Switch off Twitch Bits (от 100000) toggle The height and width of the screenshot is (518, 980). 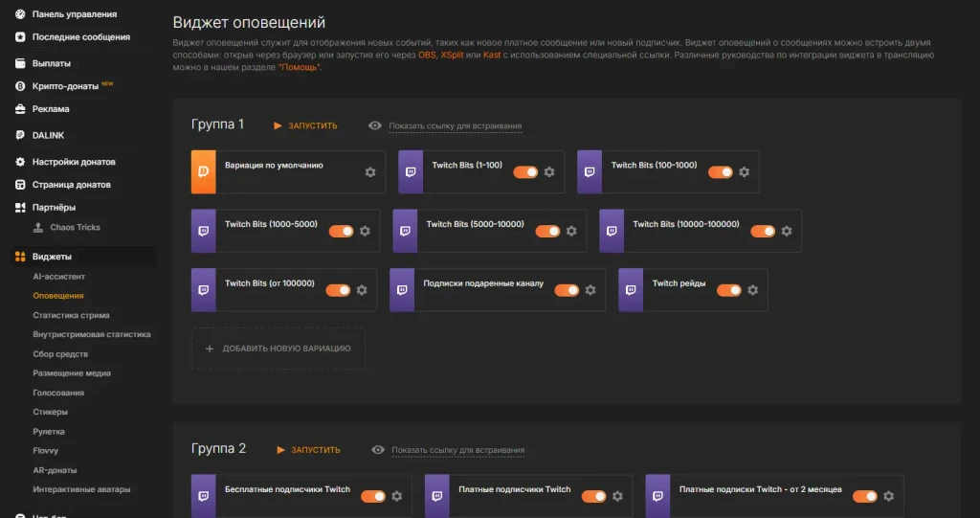pos(338,290)
